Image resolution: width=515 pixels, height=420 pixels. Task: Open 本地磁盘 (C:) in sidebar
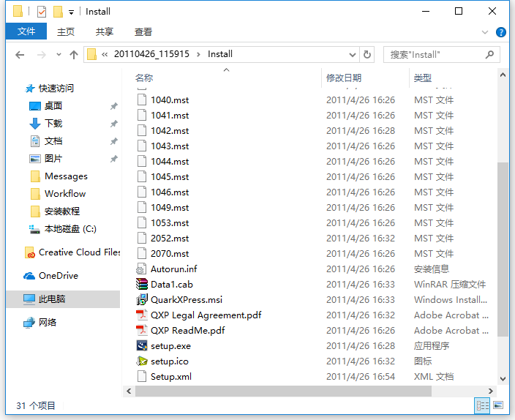70,229
